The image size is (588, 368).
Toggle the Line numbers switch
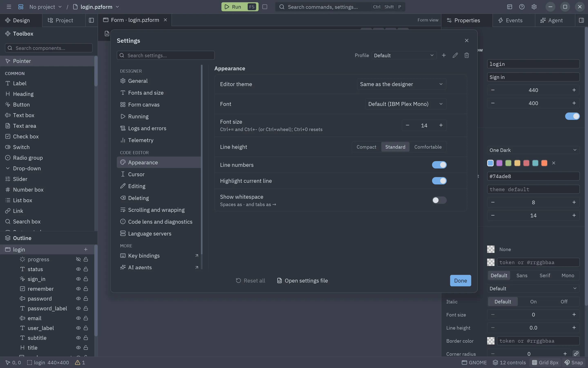point(439,165)
